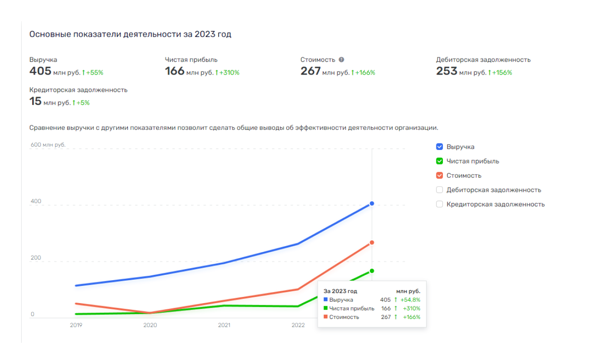Uncheck the Чистая прибыль legend checkbox

click(439, 161)
